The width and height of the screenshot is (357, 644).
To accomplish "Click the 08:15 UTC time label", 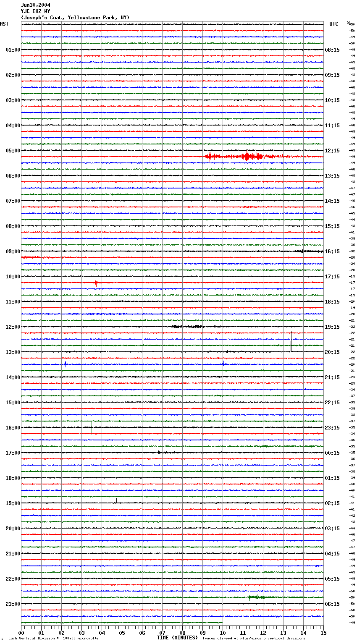I will coord(332,50).
